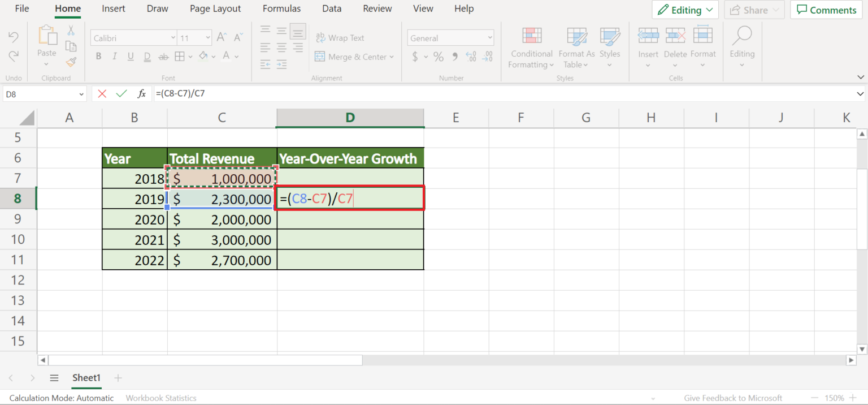Open the Data menu tab
This screenshot has height=405, width=868.
pyautogui.click(x=332, y=8)
